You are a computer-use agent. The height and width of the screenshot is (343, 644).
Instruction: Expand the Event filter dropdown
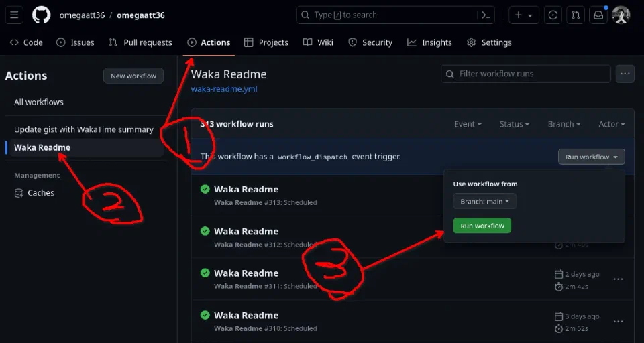tap(468, 124)
